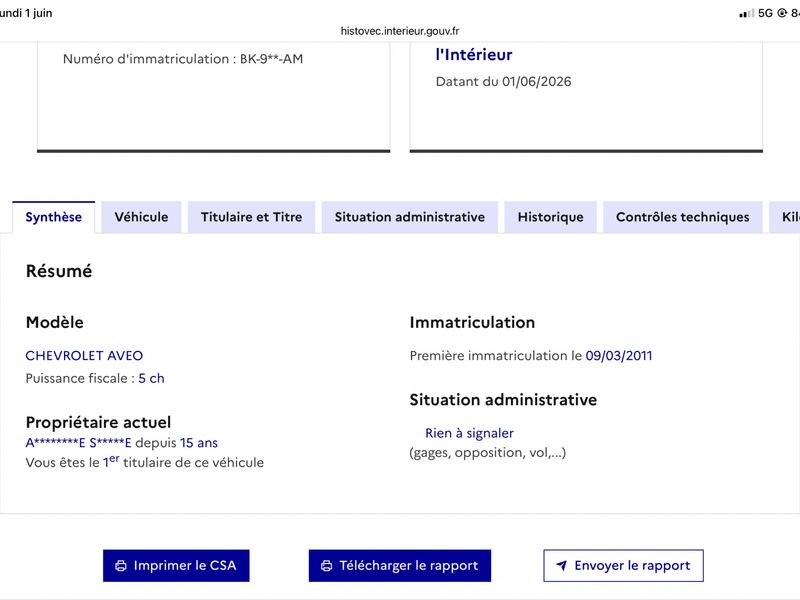Click the l'Intérieur heading link

(474, 55)
